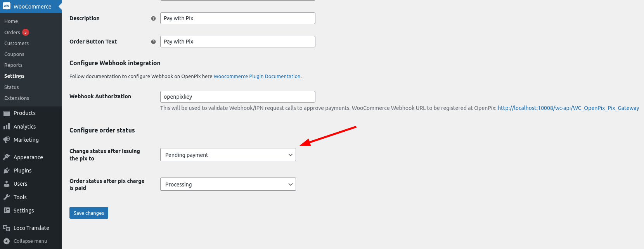Image resolution: width=644 pixels, height=249 pixels.
Task: Open the Marketing megaphone icon
Action: pos(6,139)
